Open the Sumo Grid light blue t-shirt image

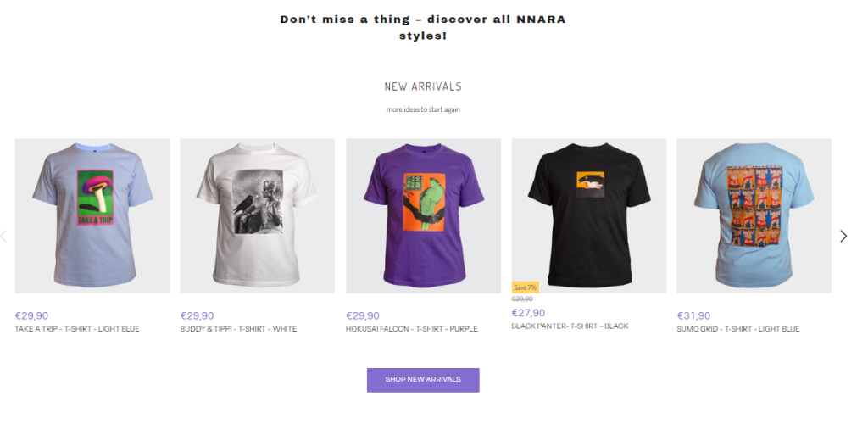point(754,215)
